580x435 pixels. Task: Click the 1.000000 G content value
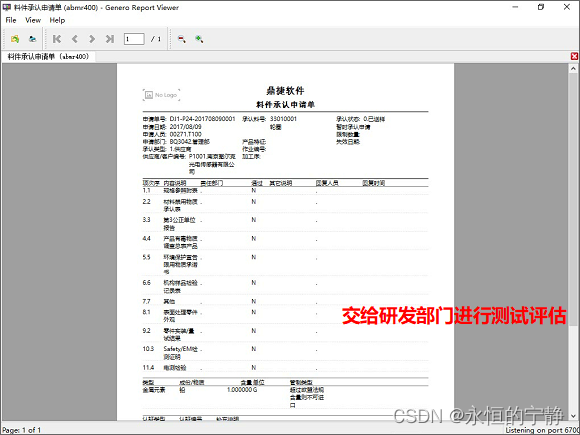click(242, 390)
